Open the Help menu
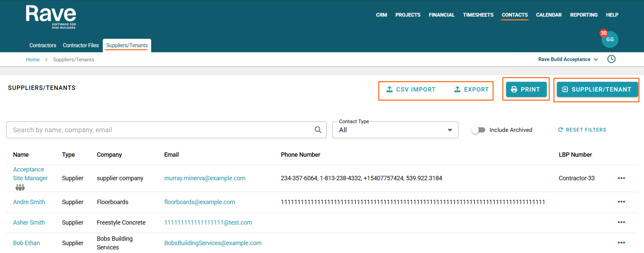Viewport: 644px width, 253px height. [x=612, y=15]
